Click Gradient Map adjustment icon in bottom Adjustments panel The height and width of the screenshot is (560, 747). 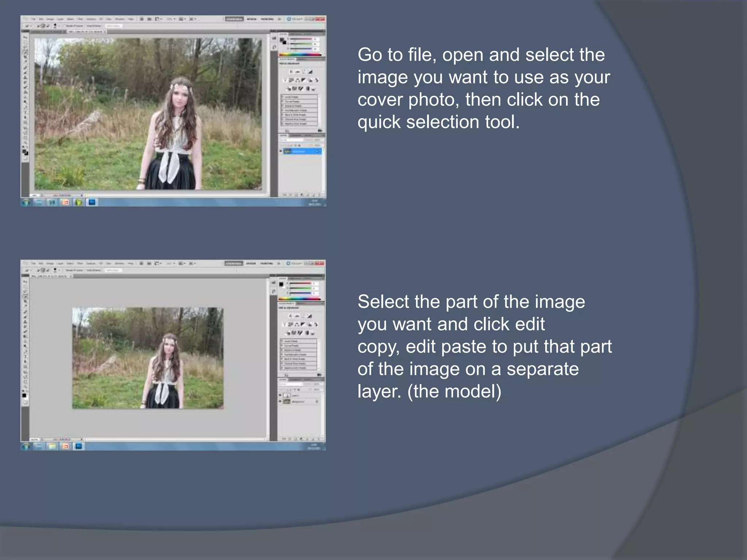(x=307, y=332)
